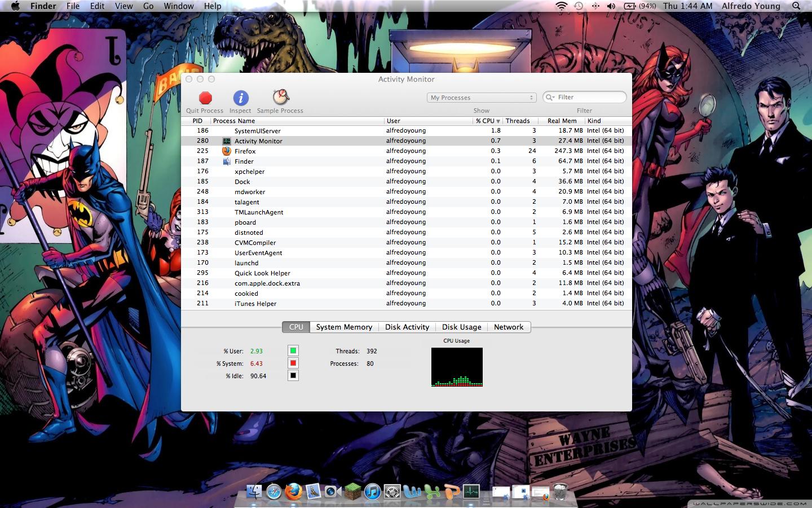
Task: Click the Thu 1:44 AM clock menu
Action: point(688,6)
